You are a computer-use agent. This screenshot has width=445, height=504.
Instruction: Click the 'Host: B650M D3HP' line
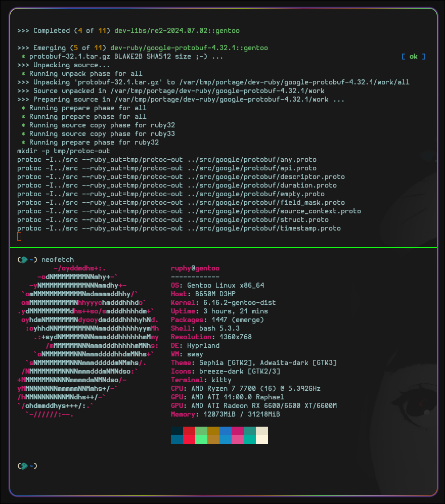tap(203, 294)
